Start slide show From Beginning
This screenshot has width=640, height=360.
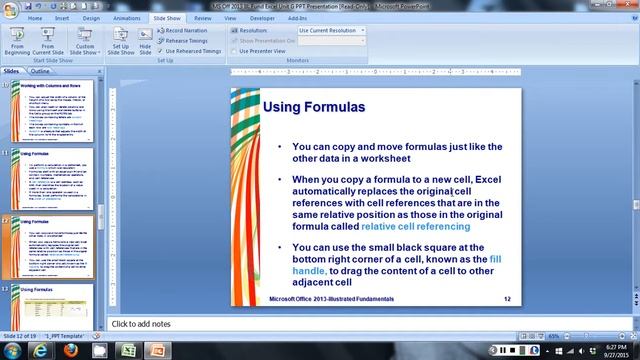pos(17,41)
